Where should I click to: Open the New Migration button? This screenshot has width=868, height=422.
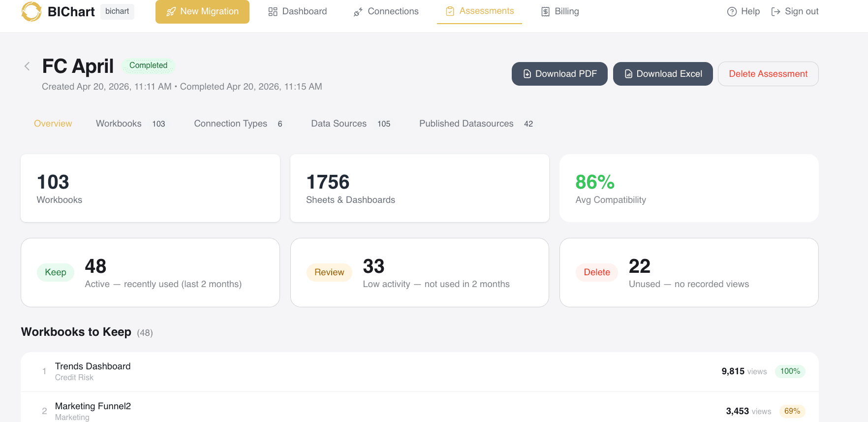tap(202, 11)
